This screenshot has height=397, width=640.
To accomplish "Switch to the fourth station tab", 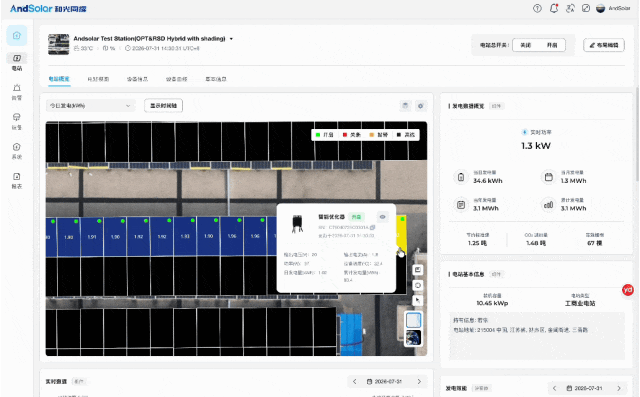I will [176, 79].
